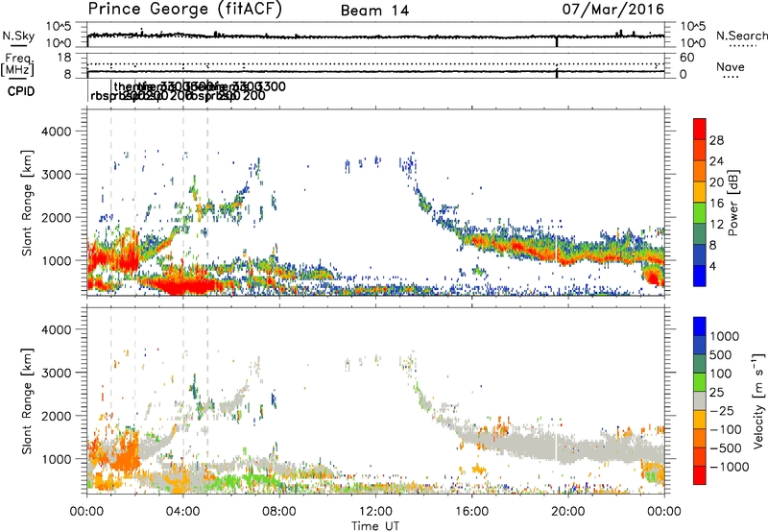Click the "3000" range tick on the velocity panel

click(56, 373)
